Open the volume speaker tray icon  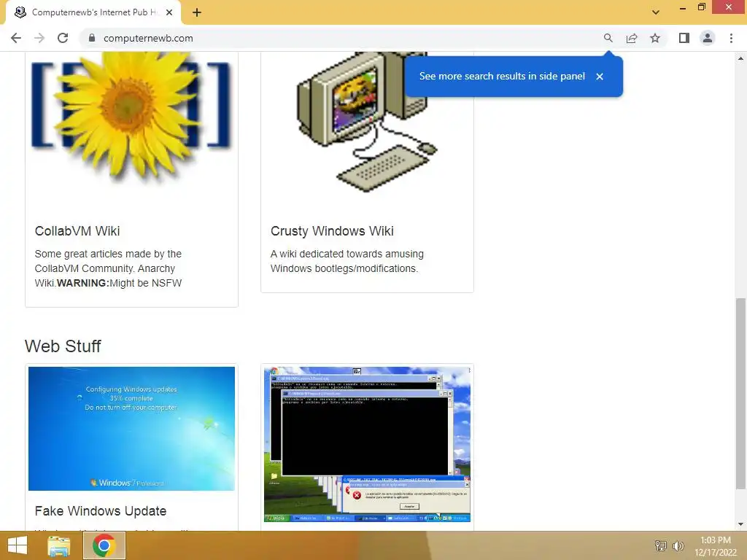tap(678, 545)
